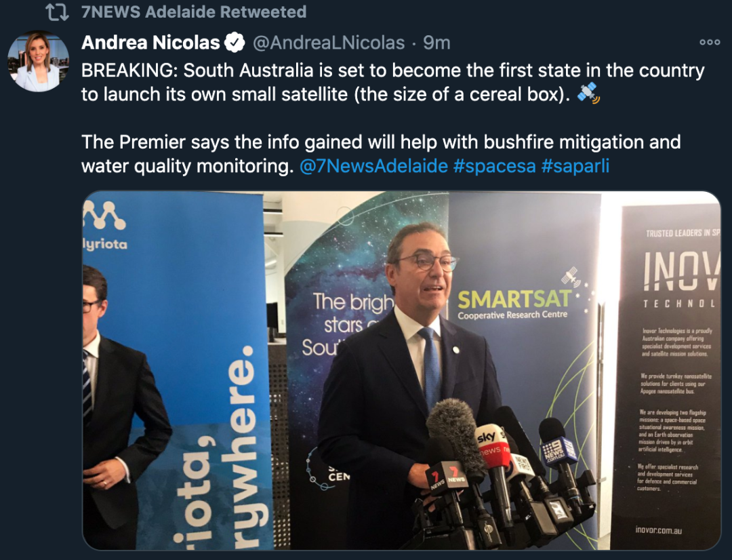
Task: Open the 7NEWS Adelaide Retweeted link
Action: coord(194,12)
